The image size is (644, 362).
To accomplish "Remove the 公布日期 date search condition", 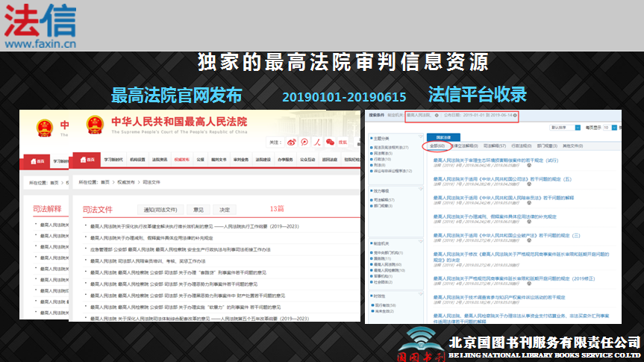I will tap(515, 116).
